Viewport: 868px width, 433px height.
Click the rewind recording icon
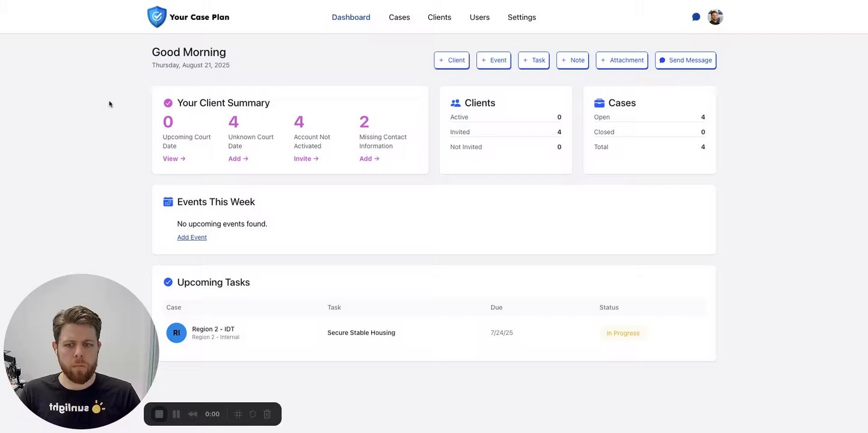tap(192, 414)
